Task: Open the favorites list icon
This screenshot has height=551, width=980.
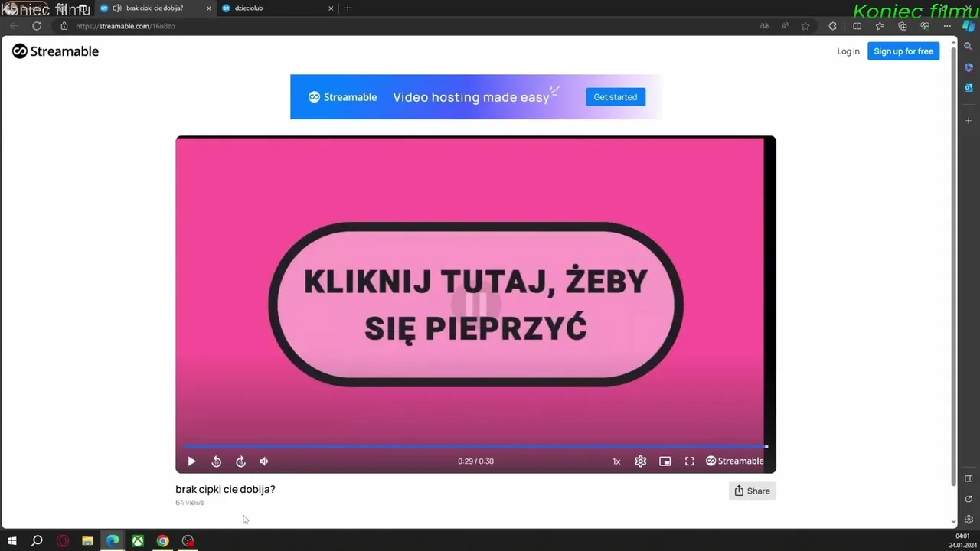Action: click(880, 26)
